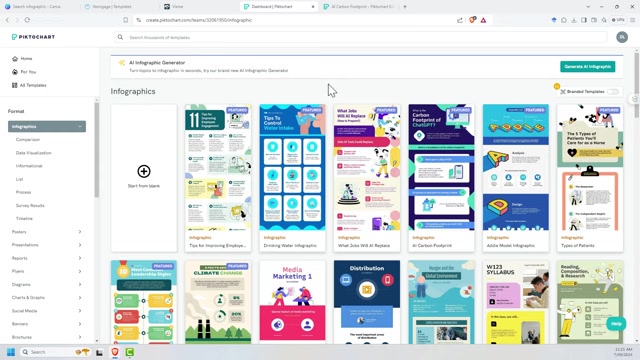Open Tips for Improving Employee template
Image resolution: width=640 pixels, height=360 pixels.
(x=218, y=178)
